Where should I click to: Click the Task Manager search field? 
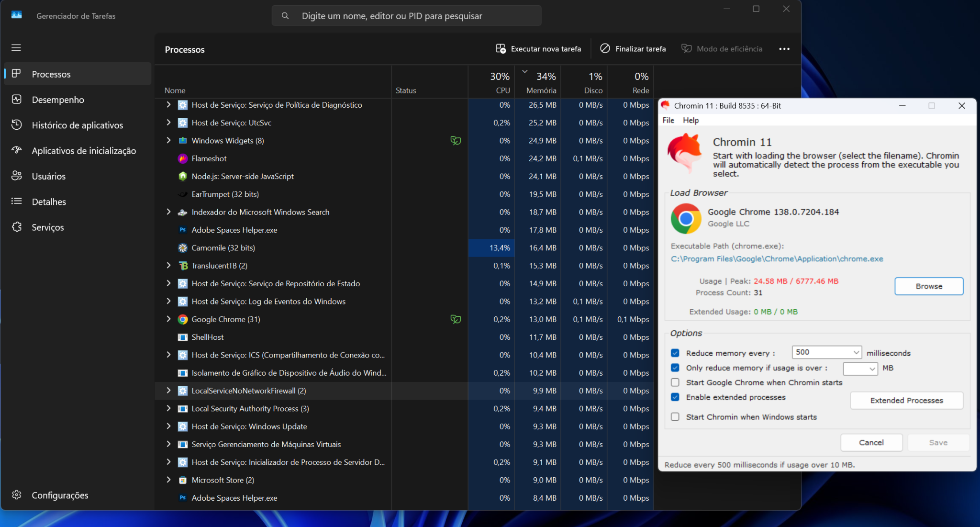407,16
